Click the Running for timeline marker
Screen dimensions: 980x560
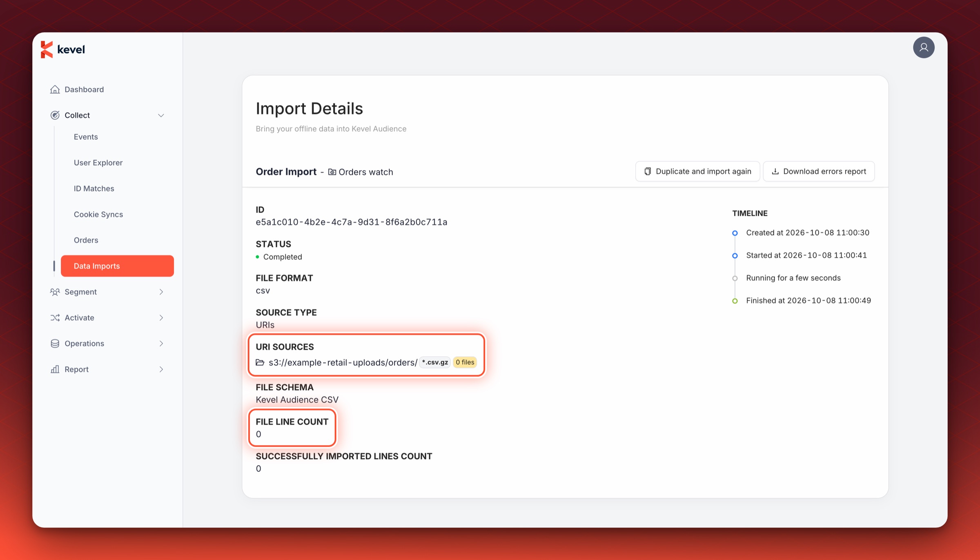735,279
